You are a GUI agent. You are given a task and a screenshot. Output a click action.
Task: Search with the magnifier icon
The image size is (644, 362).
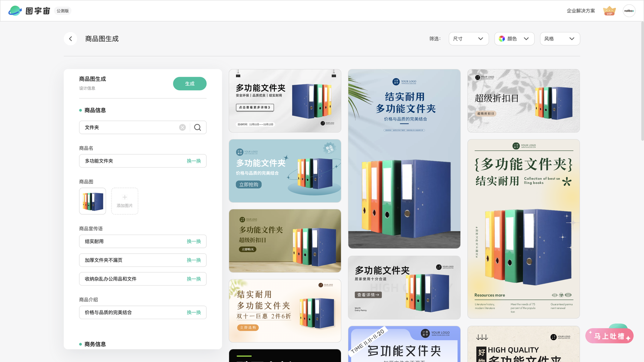(197, 127)
